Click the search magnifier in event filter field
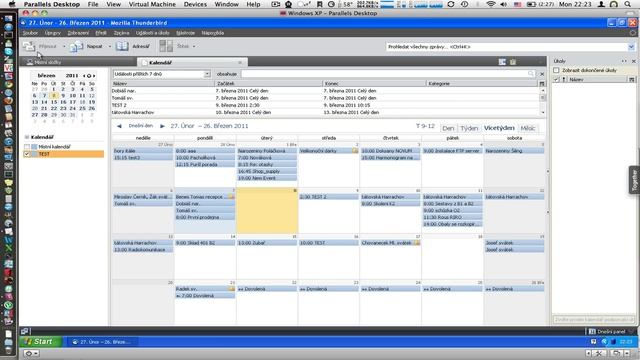 [531, 74]
